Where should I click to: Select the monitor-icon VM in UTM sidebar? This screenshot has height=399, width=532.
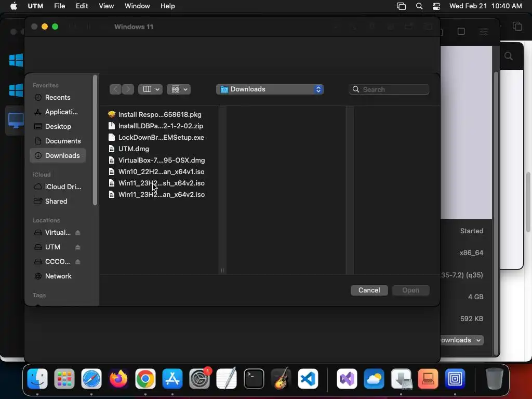tap(16, 121)
